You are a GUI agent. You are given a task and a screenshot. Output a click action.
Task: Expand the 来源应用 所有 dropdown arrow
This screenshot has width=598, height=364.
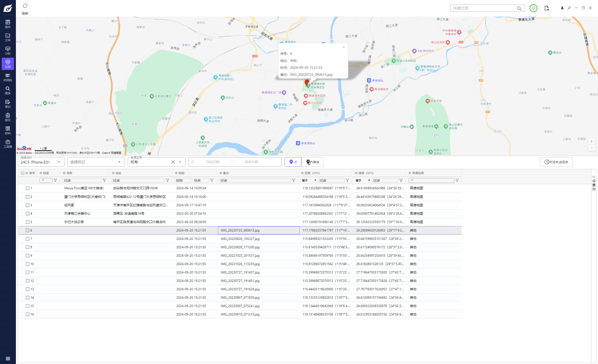pos(180,162)
